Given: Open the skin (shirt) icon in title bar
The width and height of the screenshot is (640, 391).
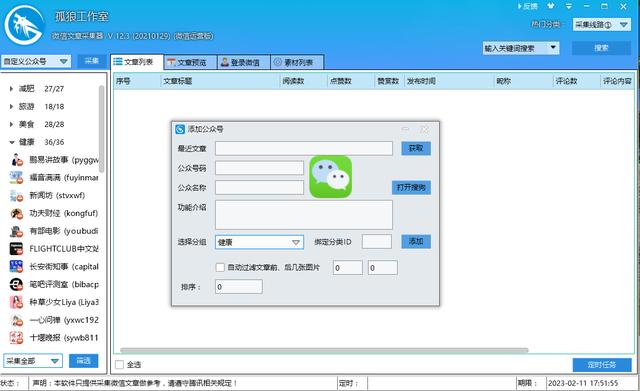Looking at the screenshot, I should [x=551, y=6].
